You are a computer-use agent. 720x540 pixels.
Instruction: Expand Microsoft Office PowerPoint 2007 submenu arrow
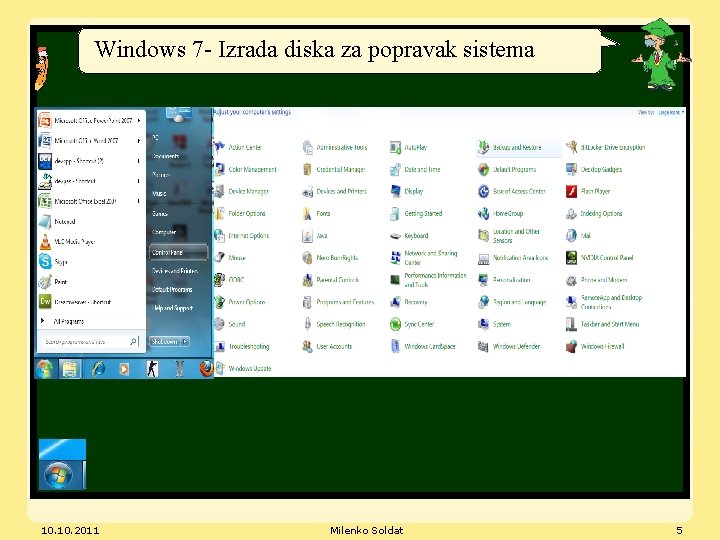pos(139,121)
